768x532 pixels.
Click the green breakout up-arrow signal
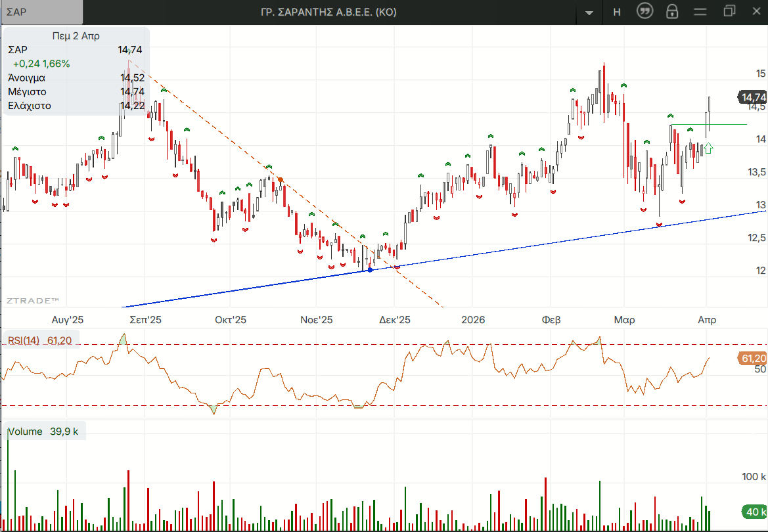click(x=708, y=148)
